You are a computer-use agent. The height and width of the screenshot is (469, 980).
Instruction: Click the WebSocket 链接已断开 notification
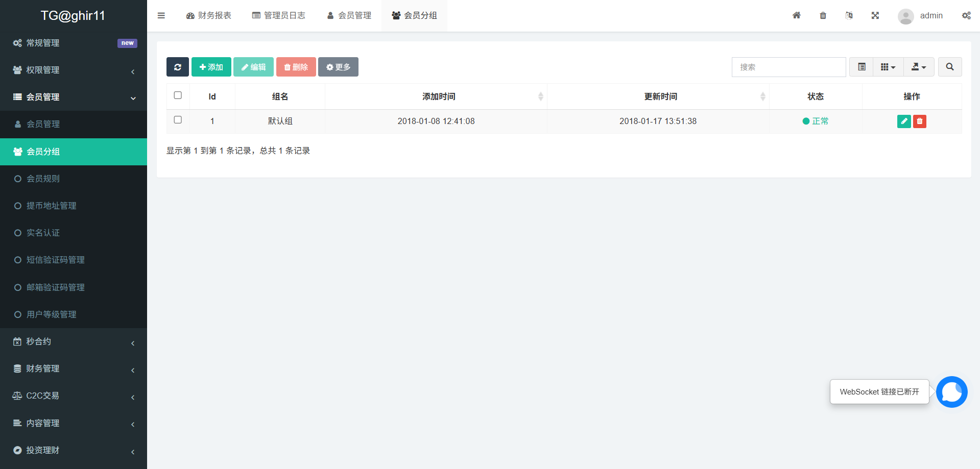[x=879, y=392]
